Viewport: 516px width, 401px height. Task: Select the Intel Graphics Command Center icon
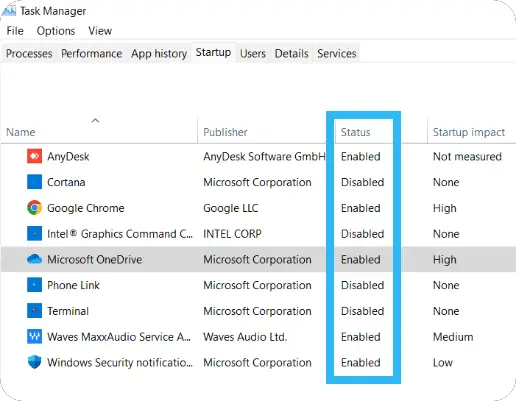point(34,234)
